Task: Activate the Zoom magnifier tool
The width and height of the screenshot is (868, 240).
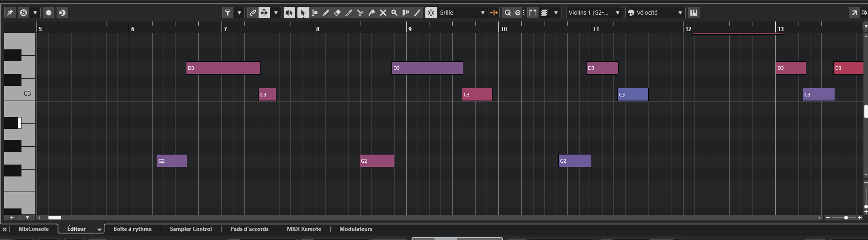Action: 394,13
